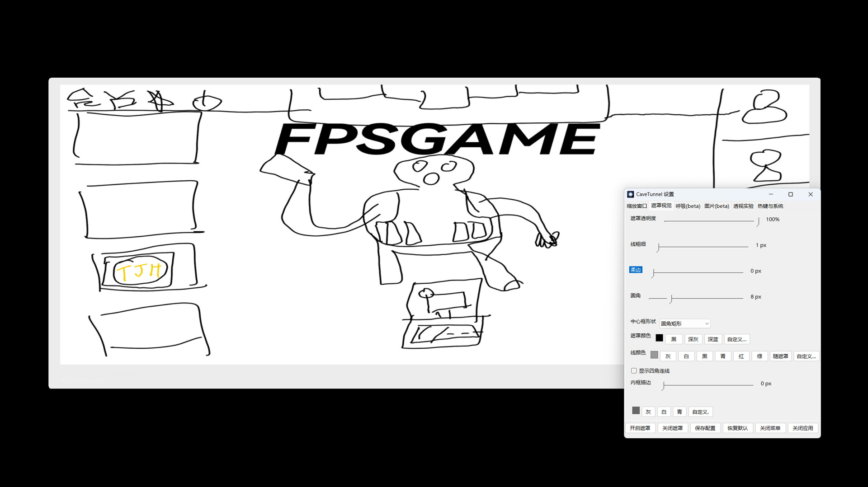
Task: Set line color to 灰 in 线颜色 row
Action: point(668,356)
